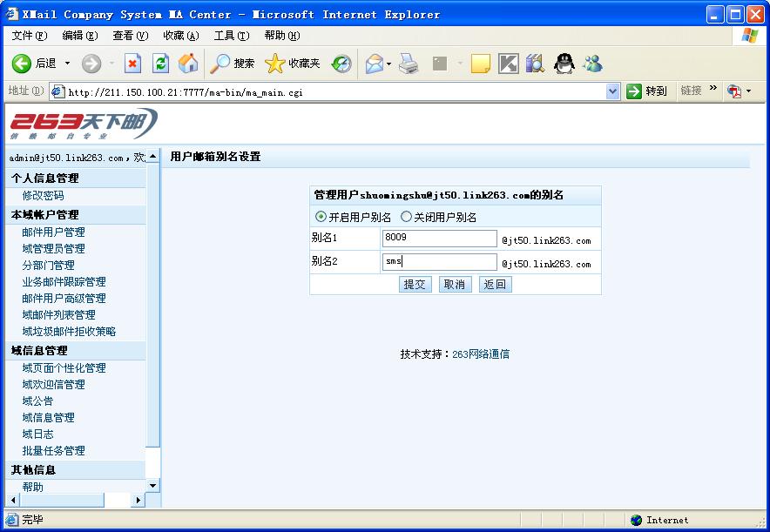Expand the address bar URL dropdown

point(612,91)
